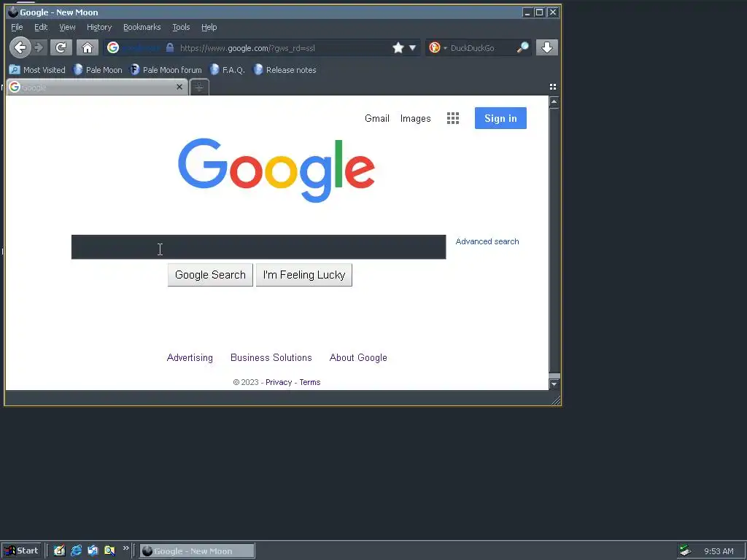Click the Google - New Moon taskbar button
This screenshot has height=560, width=747.
[197, 551]
